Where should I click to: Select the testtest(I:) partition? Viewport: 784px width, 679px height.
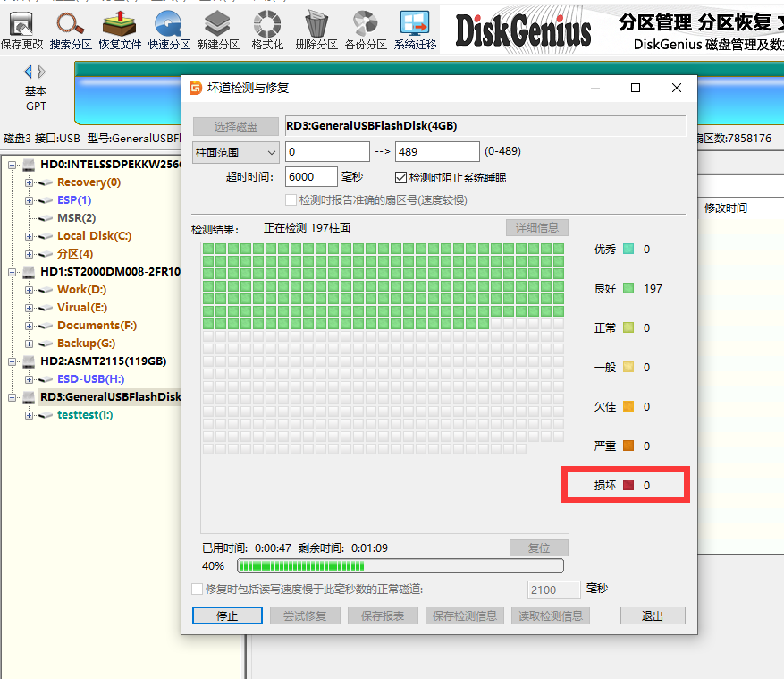click(85, 415)
